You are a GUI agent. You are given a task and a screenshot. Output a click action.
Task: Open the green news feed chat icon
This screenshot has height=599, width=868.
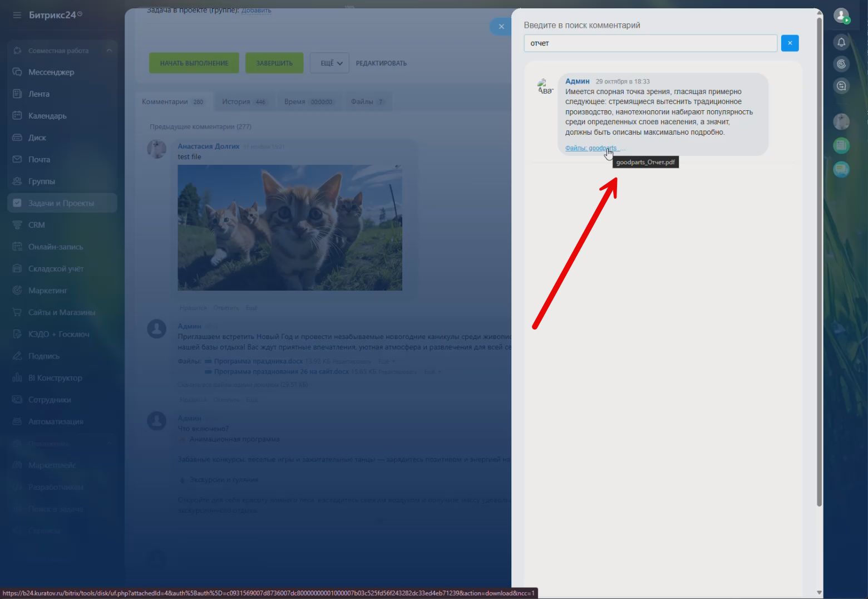click(841, 145)
